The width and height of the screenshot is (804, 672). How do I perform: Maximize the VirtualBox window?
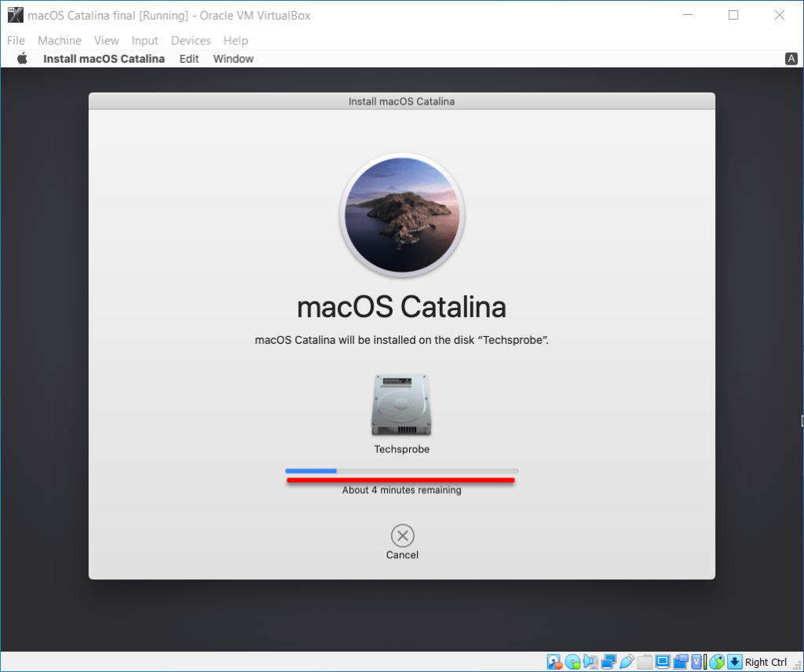[x=733, y=16]
